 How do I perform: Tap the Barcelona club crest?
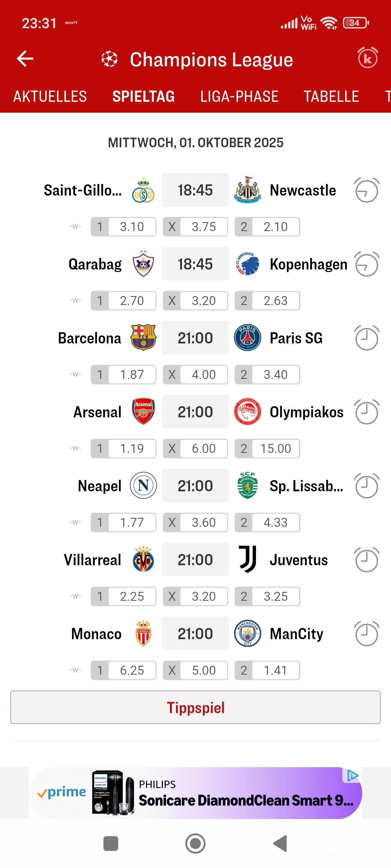tap(143, 338)
